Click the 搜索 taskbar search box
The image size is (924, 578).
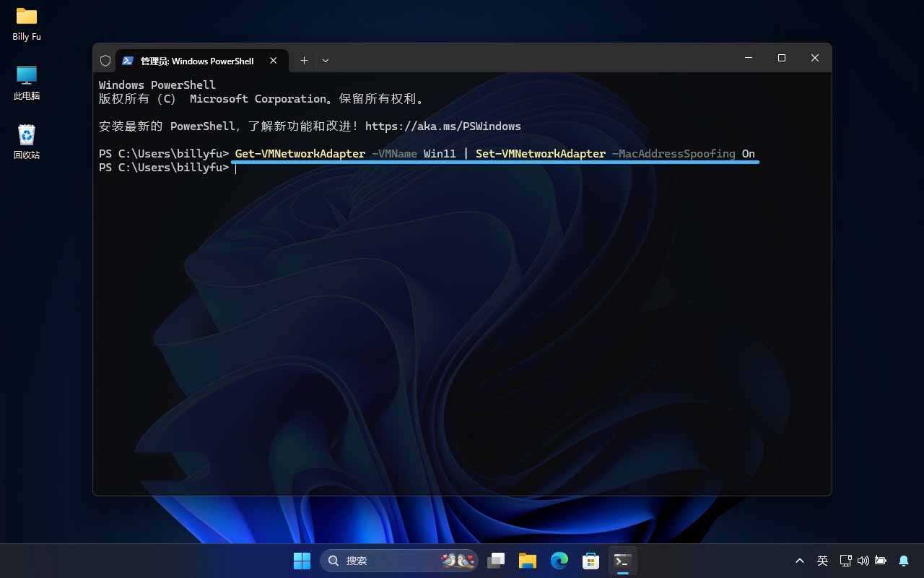(x=399, y=561)
